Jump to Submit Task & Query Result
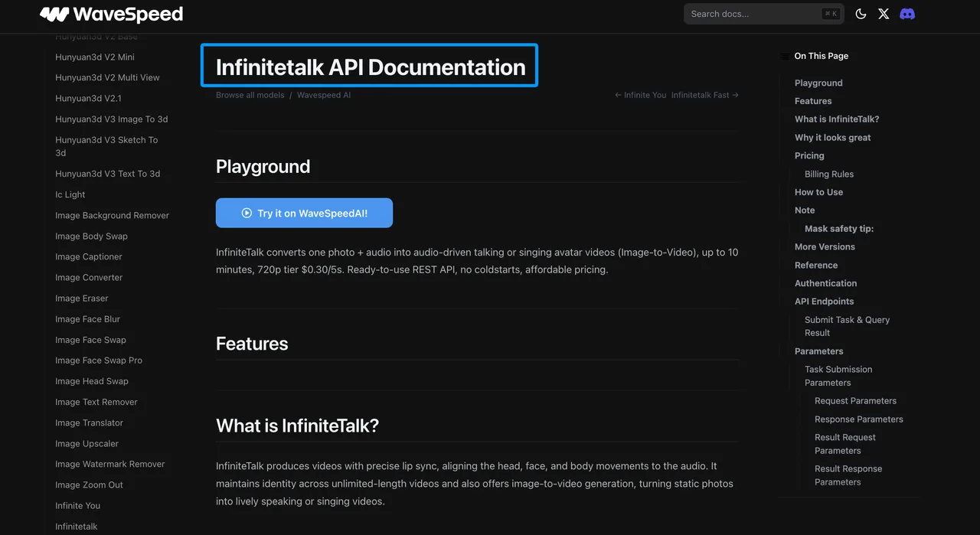This screenshot has height=535, width=980. (x=847, y=326)
